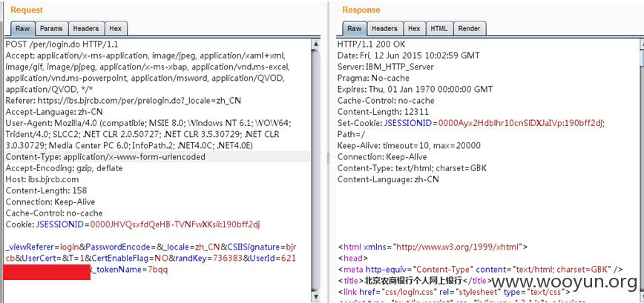
Task: Open the Response HTML tab
Action: pyautogui.click(x=438, y=29)
